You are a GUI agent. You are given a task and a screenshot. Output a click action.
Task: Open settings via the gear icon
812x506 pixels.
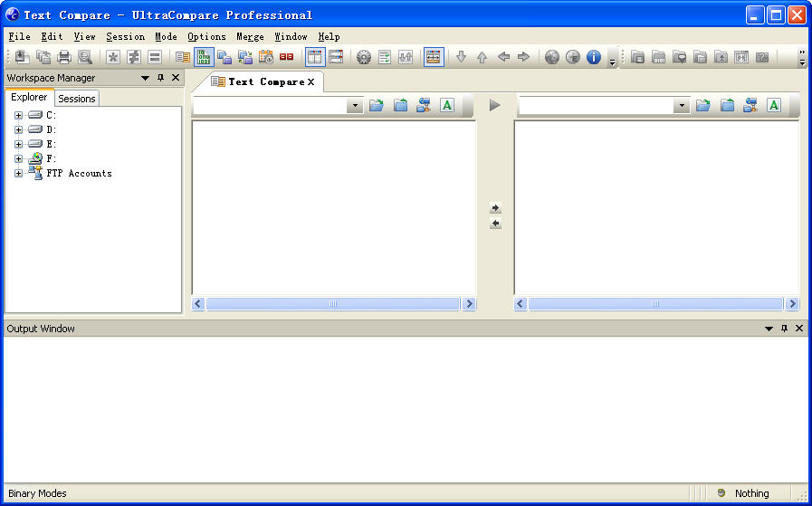point(364,57)
